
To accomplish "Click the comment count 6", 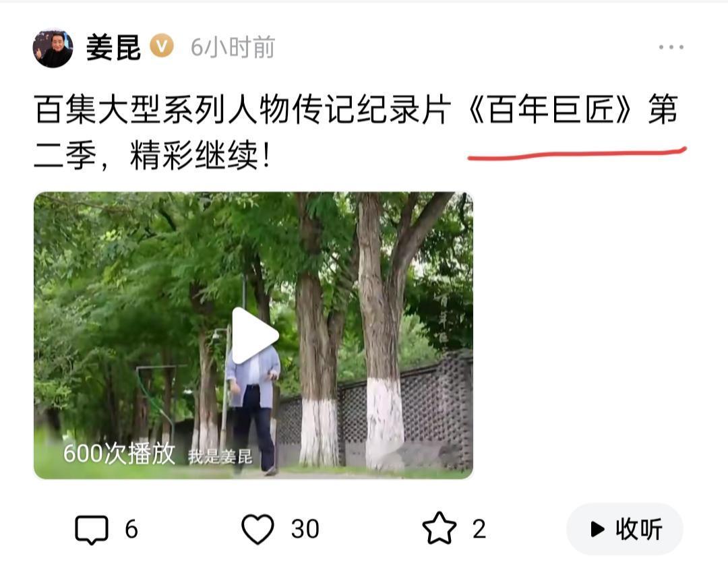I will pyautogui.click(x=131, y=529).
